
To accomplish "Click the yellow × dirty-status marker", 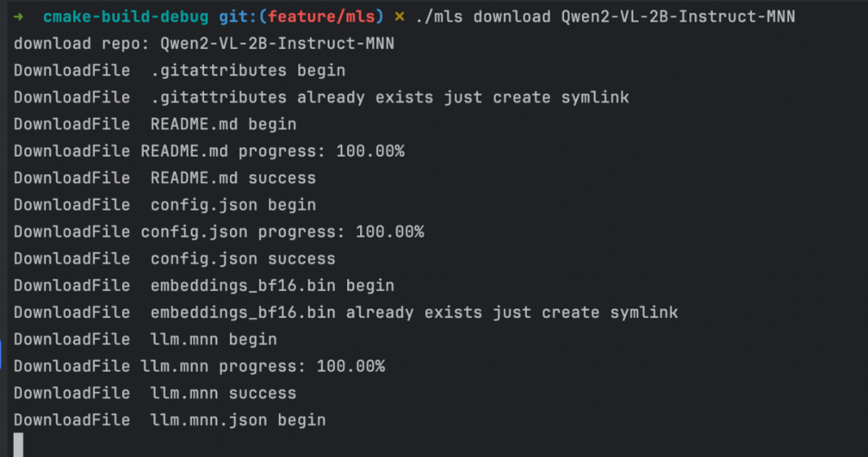I will [x=399, y=16].
